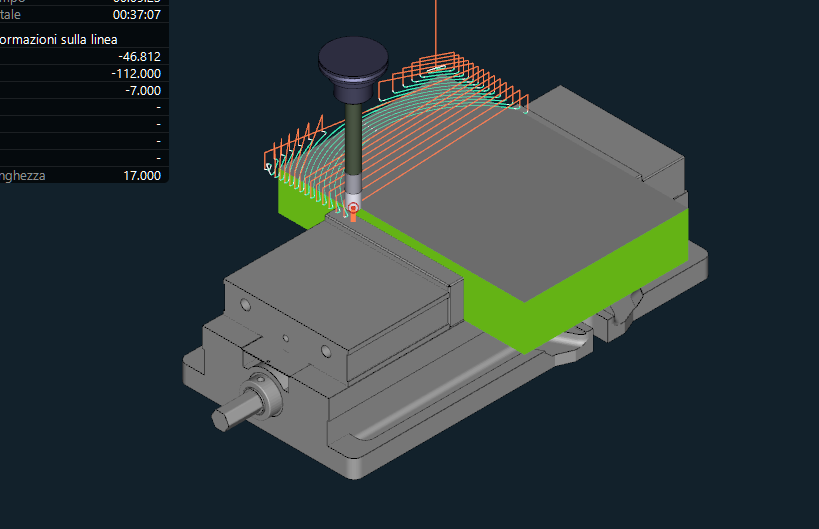Click the red tool tip marker

click(353, 207)
